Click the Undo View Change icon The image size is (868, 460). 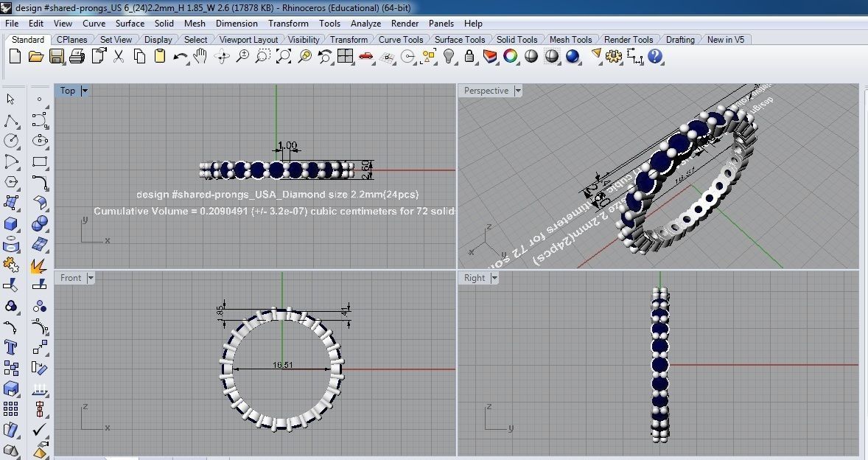tap(325, 56)
